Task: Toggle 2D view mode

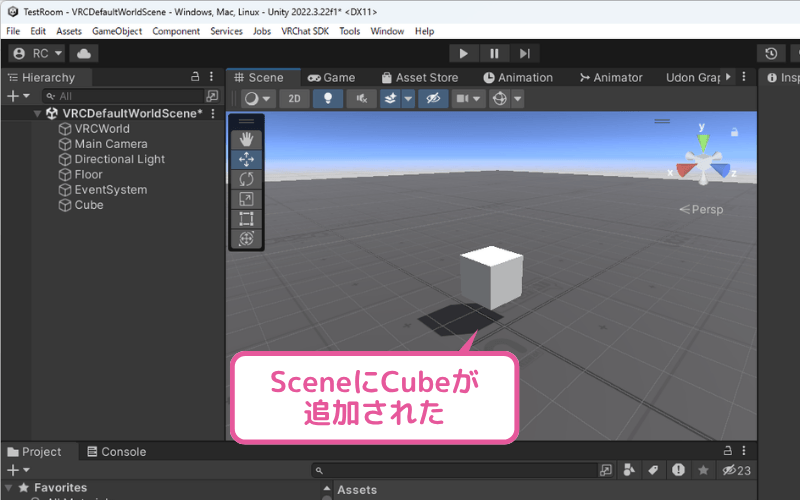Action: 294,99
